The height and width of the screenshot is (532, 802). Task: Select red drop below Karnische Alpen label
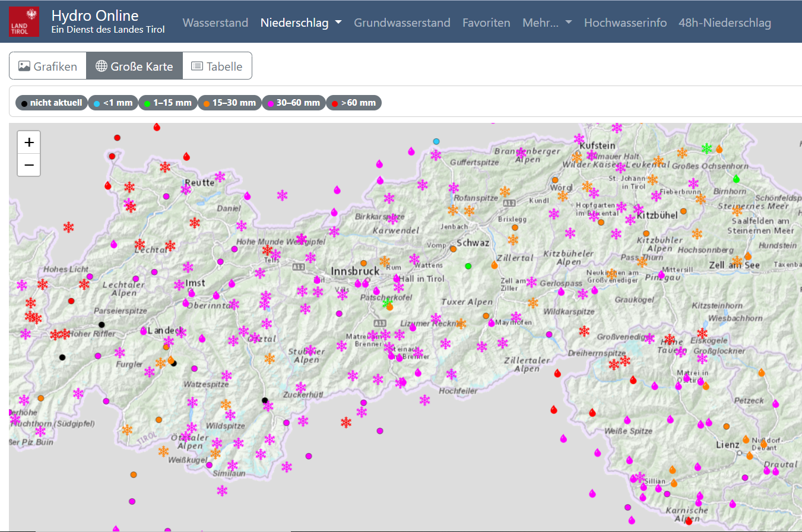pos(689,521)
